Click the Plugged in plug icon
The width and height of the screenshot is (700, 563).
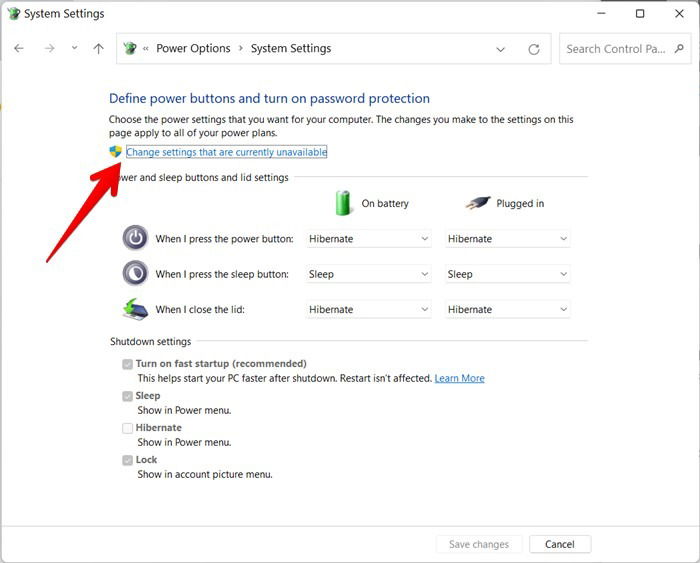[478, 203]
